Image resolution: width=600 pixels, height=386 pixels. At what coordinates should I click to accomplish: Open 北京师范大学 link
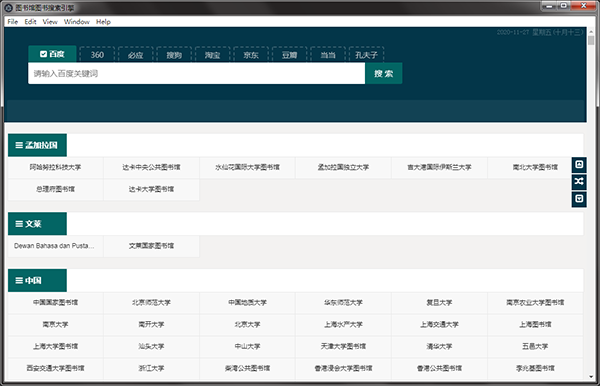[152, 302]
